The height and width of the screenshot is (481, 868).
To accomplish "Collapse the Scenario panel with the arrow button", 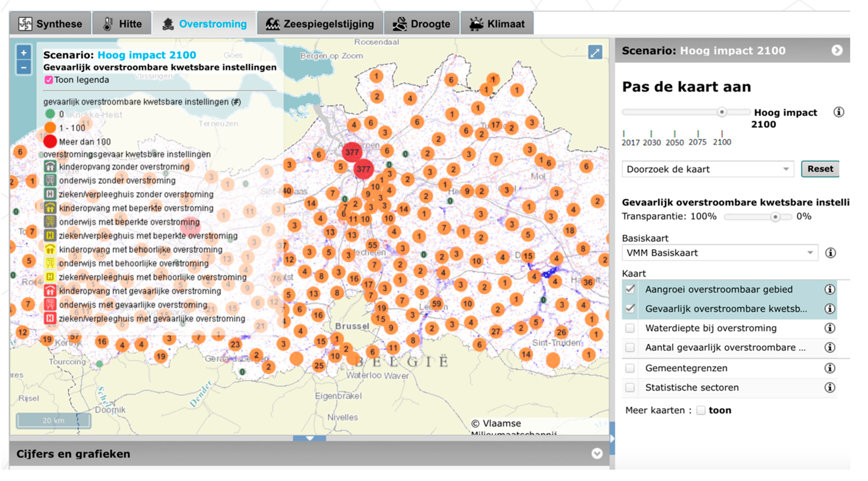I will [837, 50].
